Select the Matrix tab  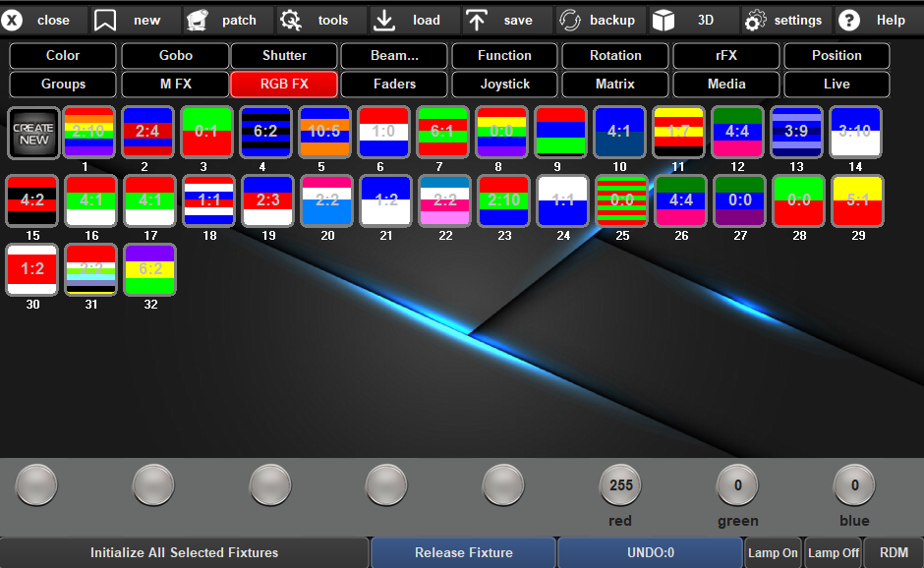[615, 85]
